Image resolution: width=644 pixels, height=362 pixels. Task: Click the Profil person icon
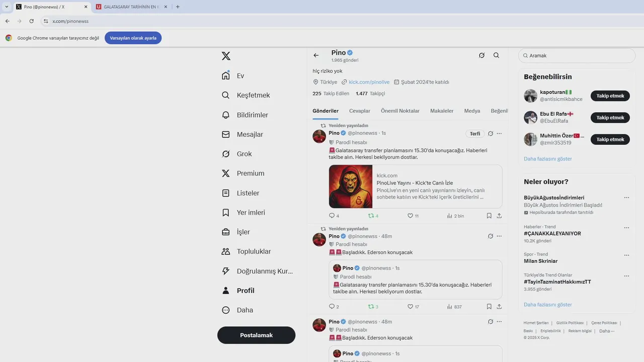pyautogui.click(x=226, y=291)
